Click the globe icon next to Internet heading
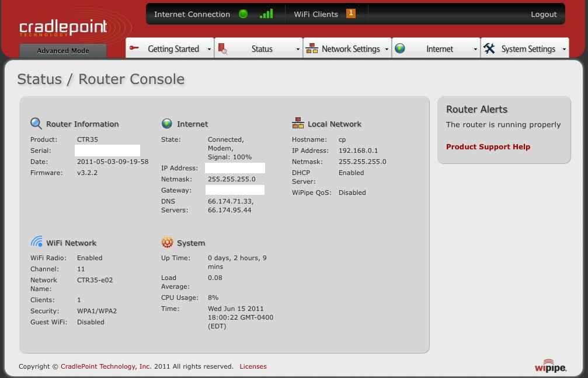The height and width of the screenshot is (378, 588). [x=166, y=123]
